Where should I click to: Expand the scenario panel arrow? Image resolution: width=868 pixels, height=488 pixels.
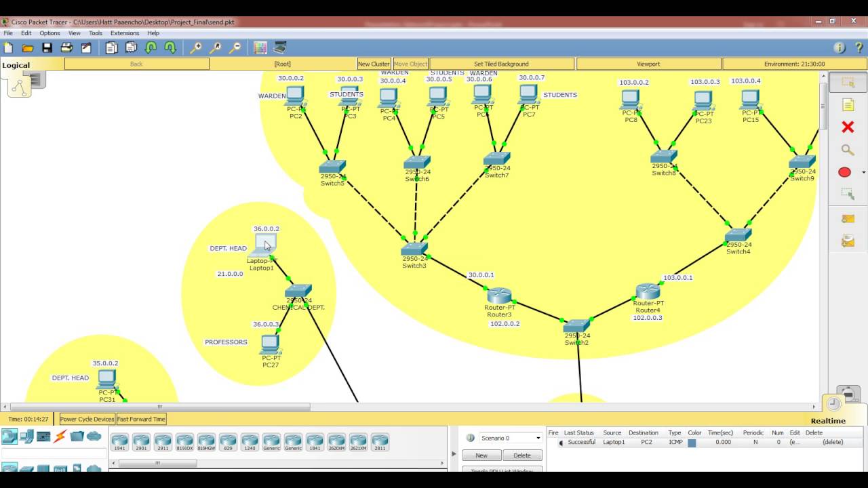point(454,453)
